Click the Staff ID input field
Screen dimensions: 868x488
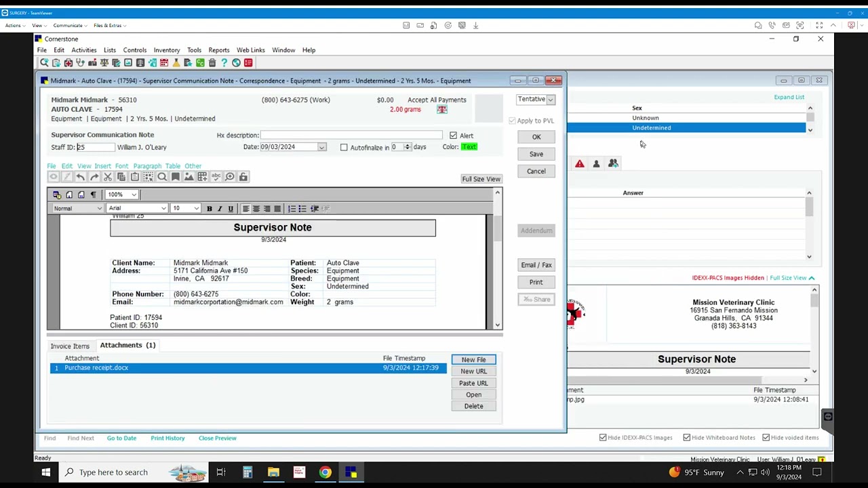point(96,147)
